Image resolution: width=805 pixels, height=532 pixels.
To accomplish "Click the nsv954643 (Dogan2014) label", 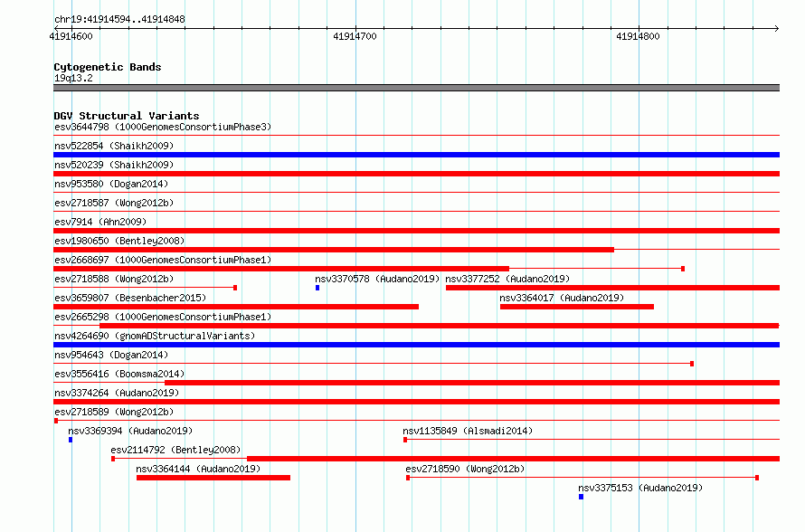I will point(111,355).
